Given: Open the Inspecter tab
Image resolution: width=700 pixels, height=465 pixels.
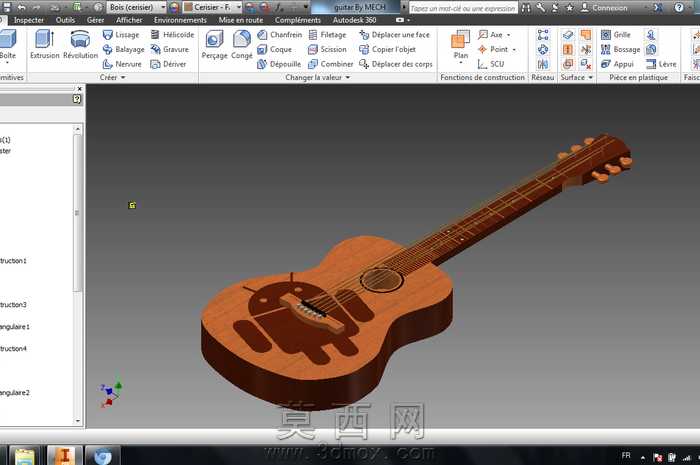Looking at the screenshot, I should coord(29,20).
